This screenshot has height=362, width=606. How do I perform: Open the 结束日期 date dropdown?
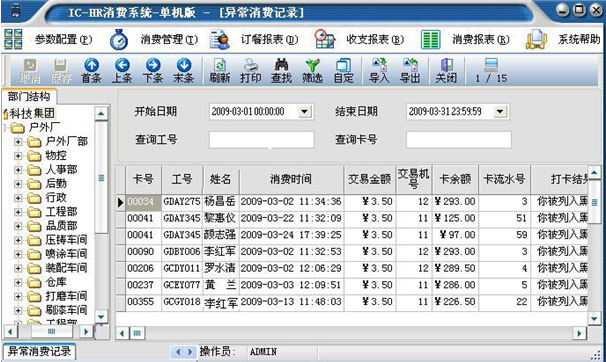tap(500, 112)
